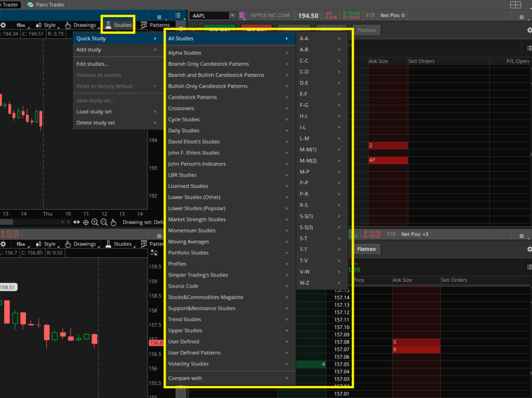This screenshot has height=398, width=532.
Task: Click the upper chart horizontal scrollbar thumb
Action: [x=6, y=222]
